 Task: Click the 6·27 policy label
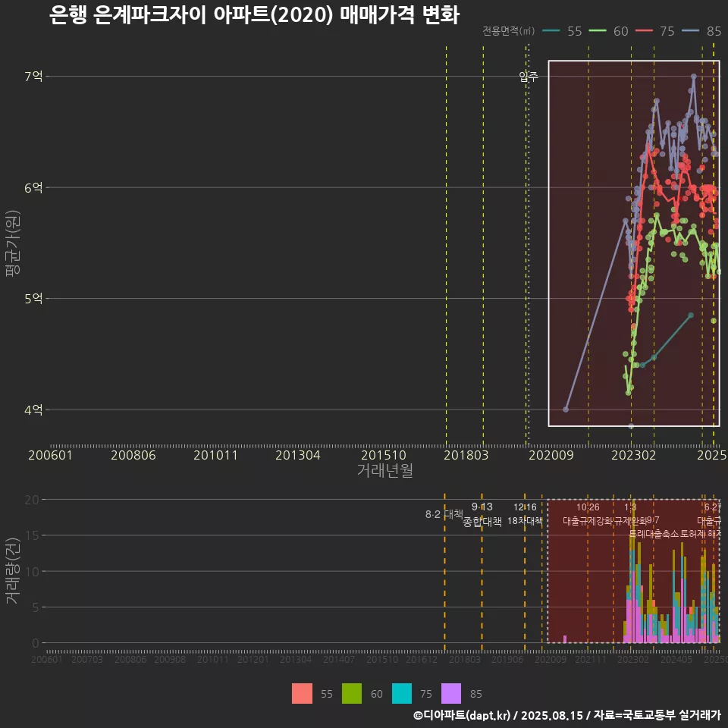coord(713,507)
